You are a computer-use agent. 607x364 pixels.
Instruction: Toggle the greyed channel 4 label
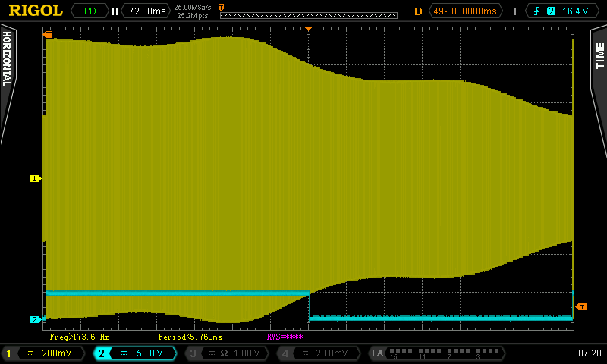[x=285, y=353]
